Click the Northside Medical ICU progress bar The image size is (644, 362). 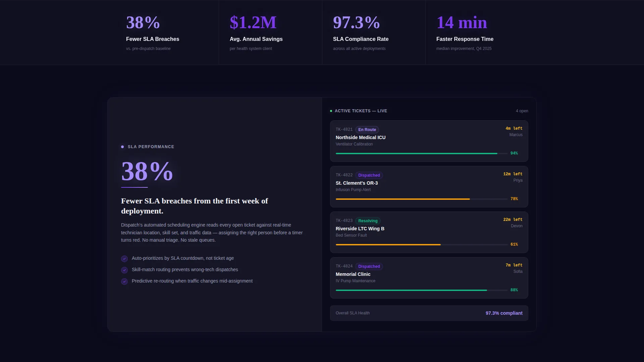(422, 154)
